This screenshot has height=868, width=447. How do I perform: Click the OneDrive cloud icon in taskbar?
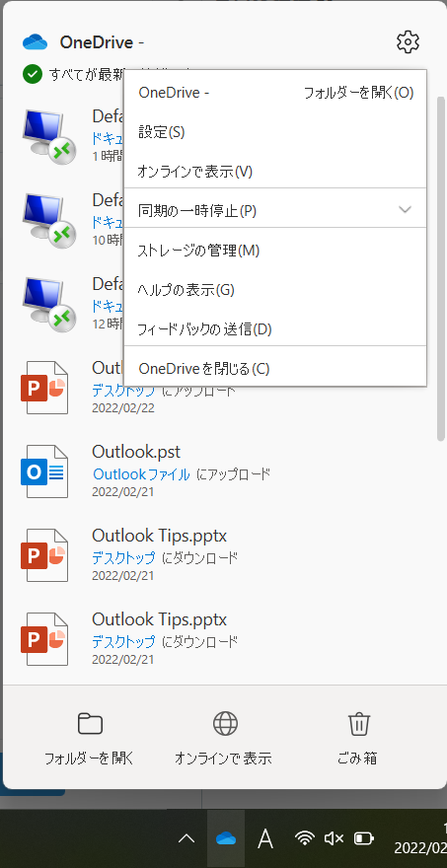(x=226, y=838)
